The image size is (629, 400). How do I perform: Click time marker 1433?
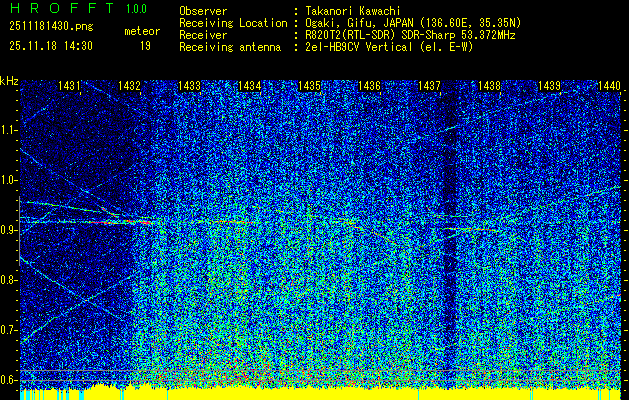(189, 86)
